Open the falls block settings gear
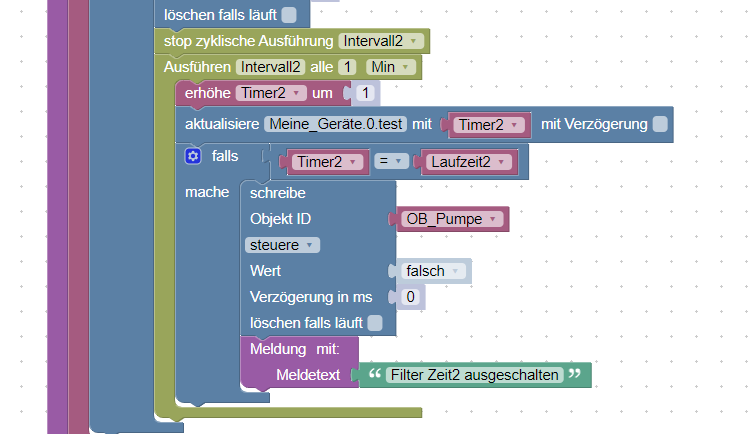This screenshot has height=434, width=756. (193, 156)
